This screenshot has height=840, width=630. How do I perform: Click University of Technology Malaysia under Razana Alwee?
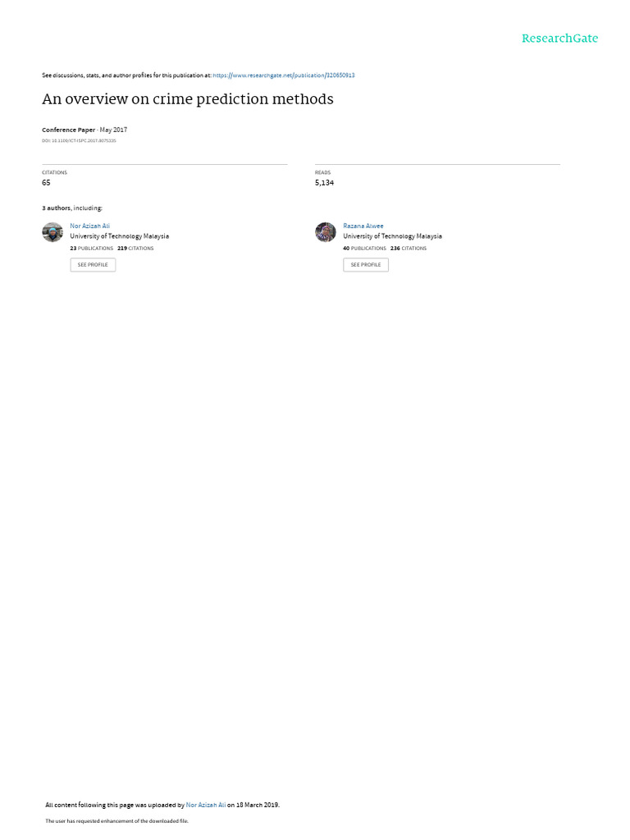tap(393, 236)
